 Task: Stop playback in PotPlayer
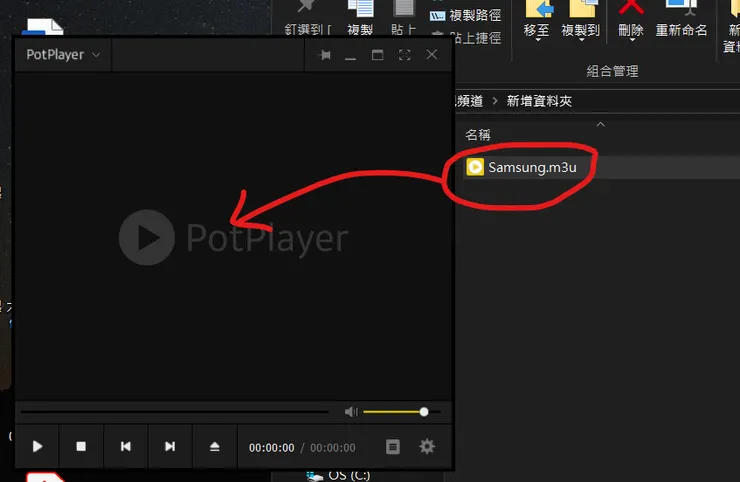click(81, 446)
